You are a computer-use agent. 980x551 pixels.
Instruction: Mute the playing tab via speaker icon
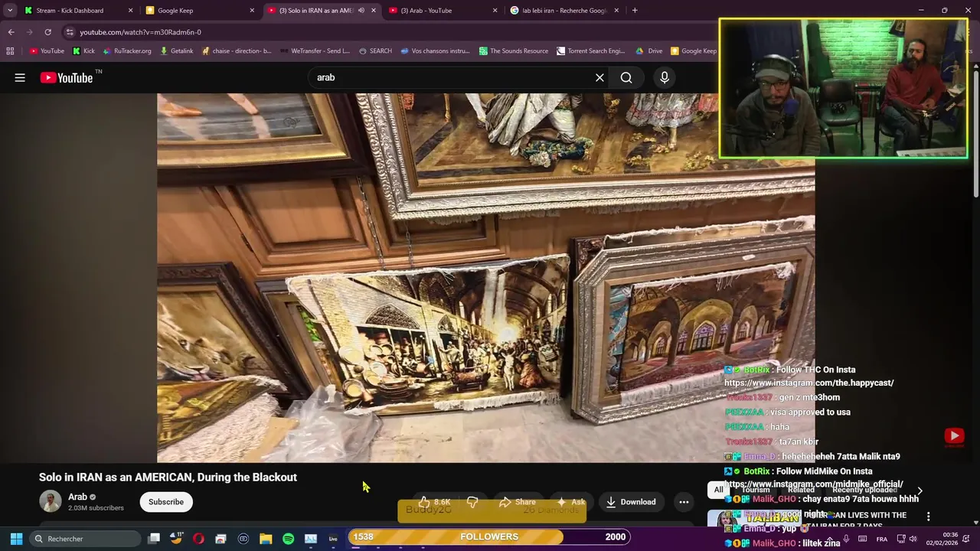(x=361, y=11)
